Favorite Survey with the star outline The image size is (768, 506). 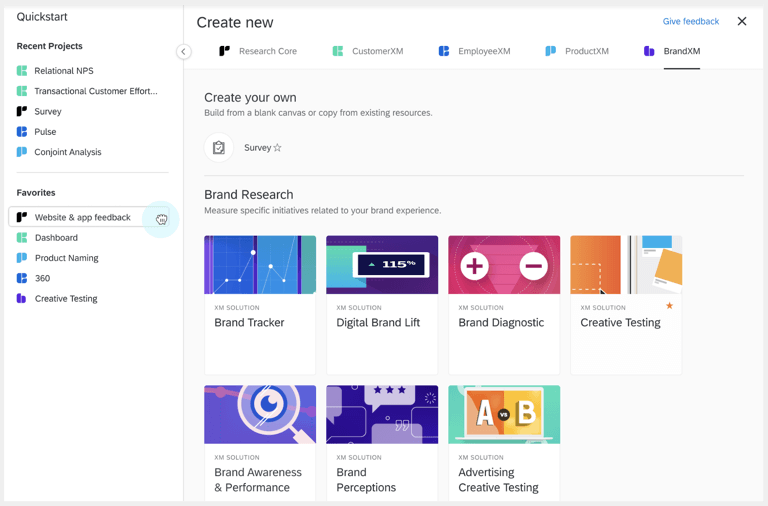[277, 147]
